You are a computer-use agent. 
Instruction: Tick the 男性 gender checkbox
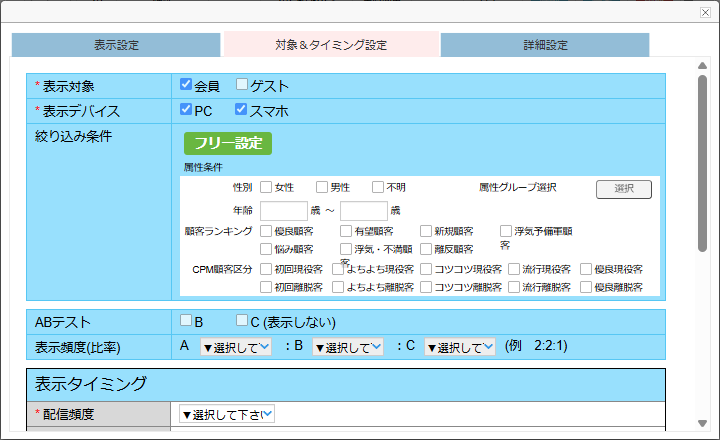[322, 187]
